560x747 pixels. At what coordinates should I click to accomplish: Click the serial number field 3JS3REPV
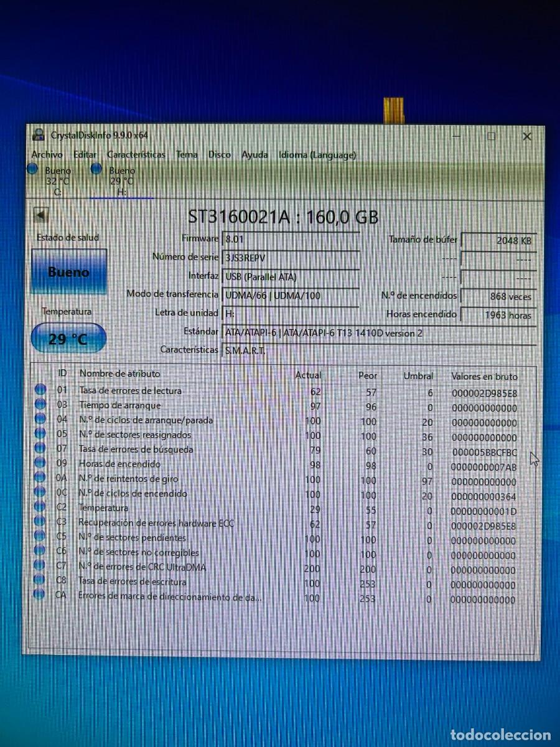[x=291, y=257]
